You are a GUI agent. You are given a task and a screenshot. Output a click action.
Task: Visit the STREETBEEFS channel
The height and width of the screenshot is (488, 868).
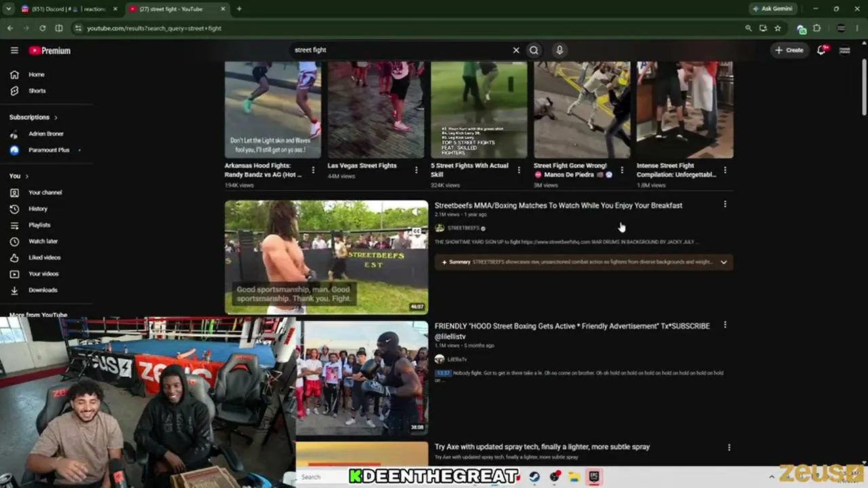(463, 228)
